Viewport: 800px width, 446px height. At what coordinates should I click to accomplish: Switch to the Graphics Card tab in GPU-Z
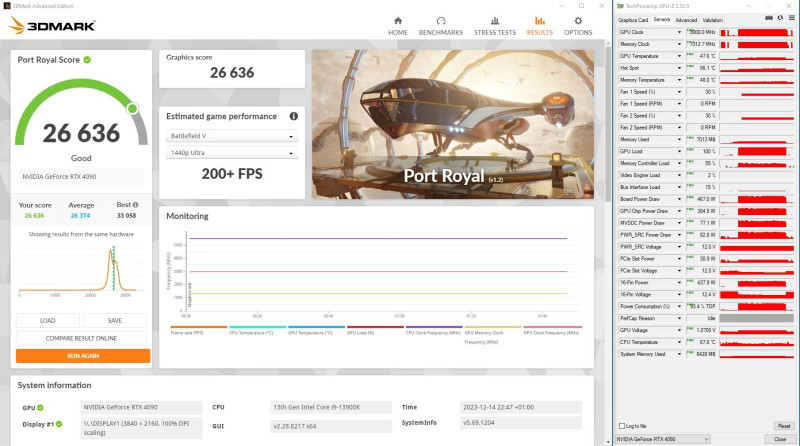point(633,20)
